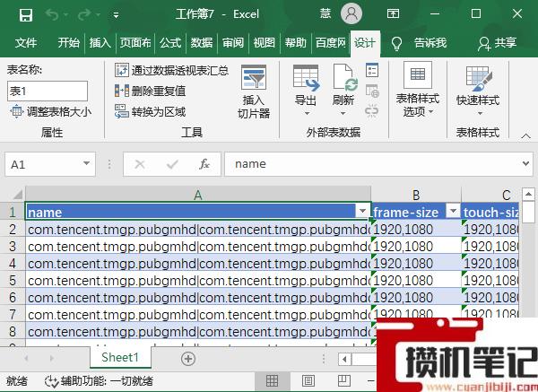538x392 pixels.
Task: Click cell A4 com.tencent.tmgp.pubgmhd
Action: [x=198, y=264]
